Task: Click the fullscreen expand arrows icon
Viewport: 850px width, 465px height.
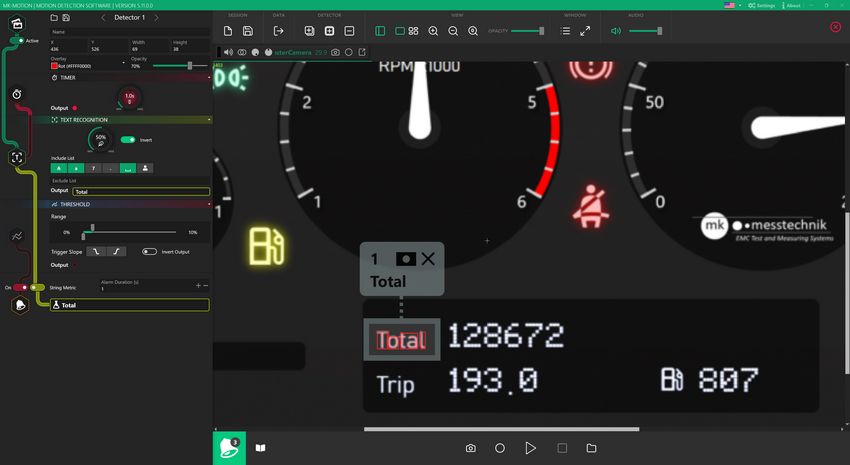Action: [x=585, y=31]
